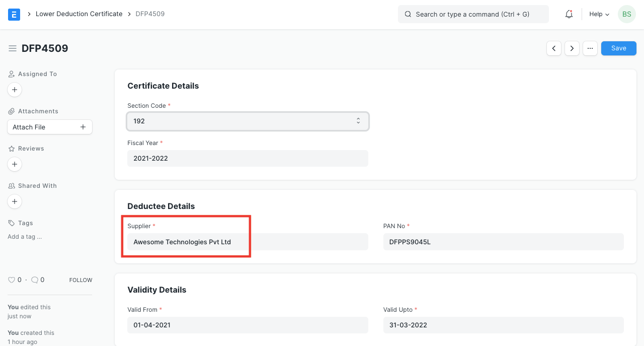Viewport: 644px width, 346px height.
Task: Open BS user avatar menu
Action: coord(626,14)
